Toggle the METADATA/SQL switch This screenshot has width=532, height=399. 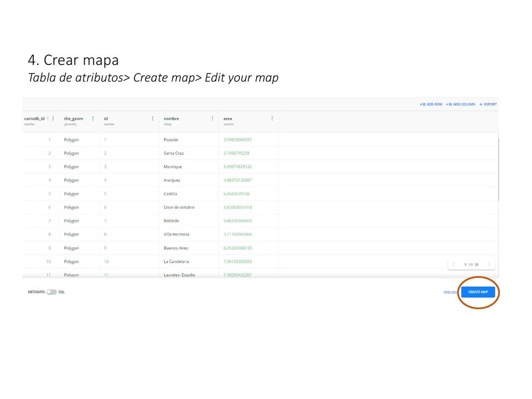51,292
